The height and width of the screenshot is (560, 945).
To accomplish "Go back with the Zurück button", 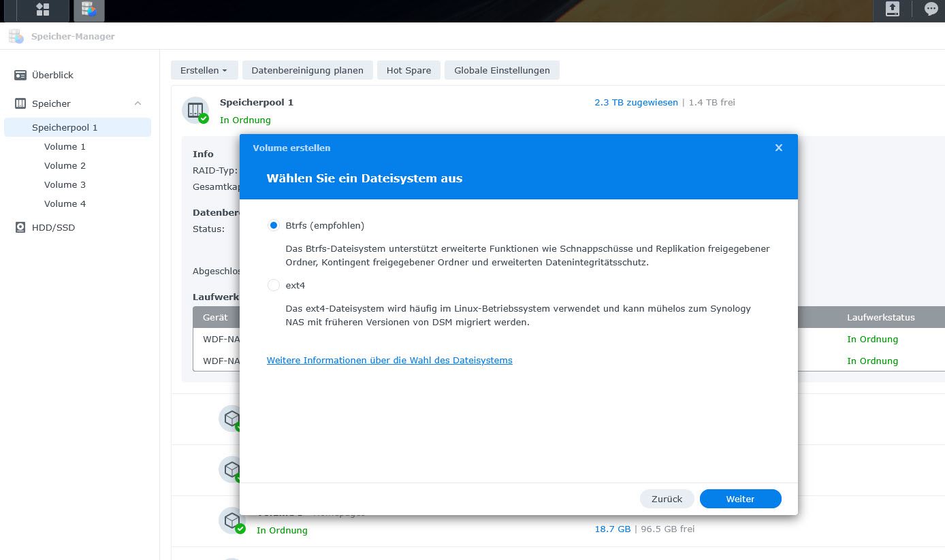I will 667,499.
